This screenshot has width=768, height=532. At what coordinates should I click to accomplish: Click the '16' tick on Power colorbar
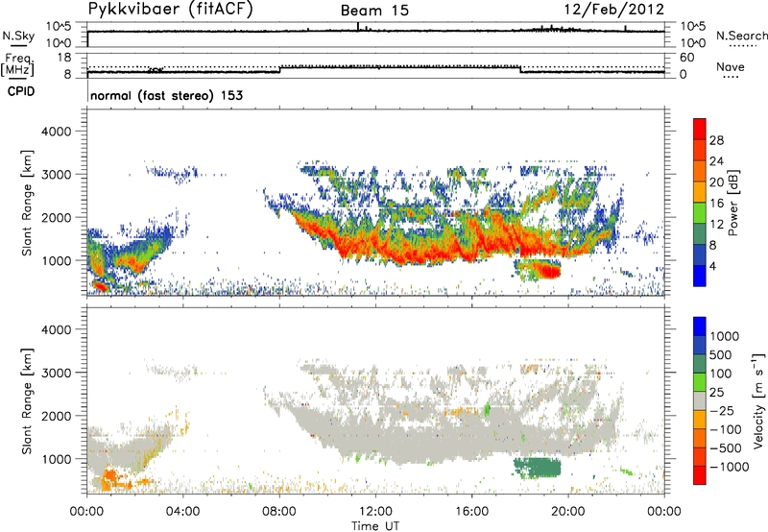click(x=716, y=204)
